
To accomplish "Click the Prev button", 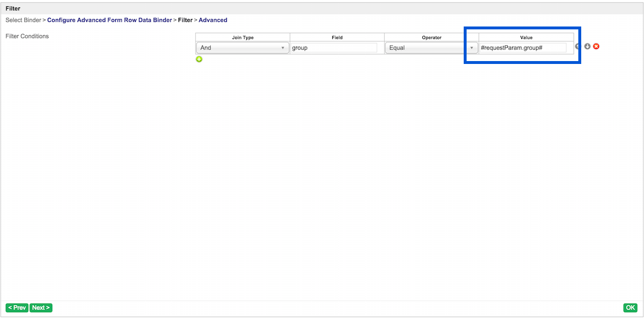I will tap(17, 308).
